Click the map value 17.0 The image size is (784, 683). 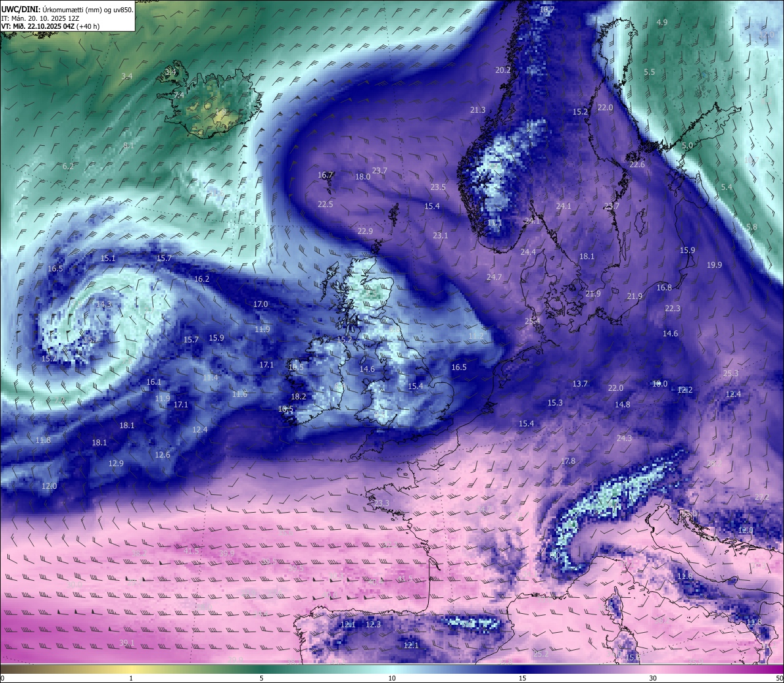click(x=260, y=304)
